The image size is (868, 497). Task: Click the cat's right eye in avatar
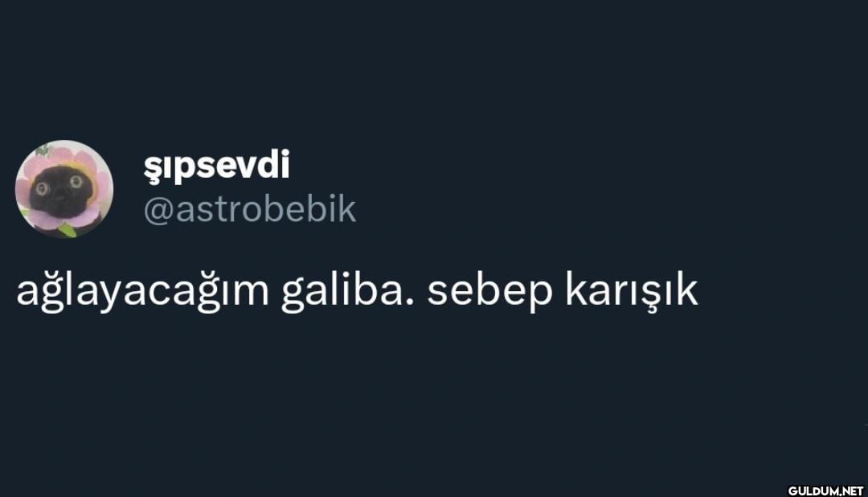tap(76, 182)
